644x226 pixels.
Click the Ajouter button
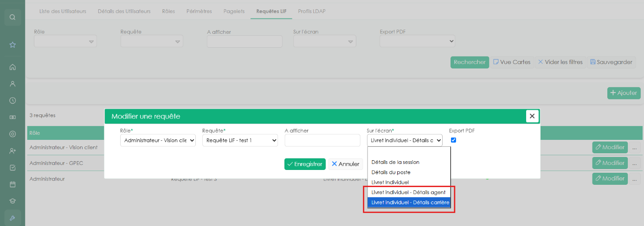[624, 93]
